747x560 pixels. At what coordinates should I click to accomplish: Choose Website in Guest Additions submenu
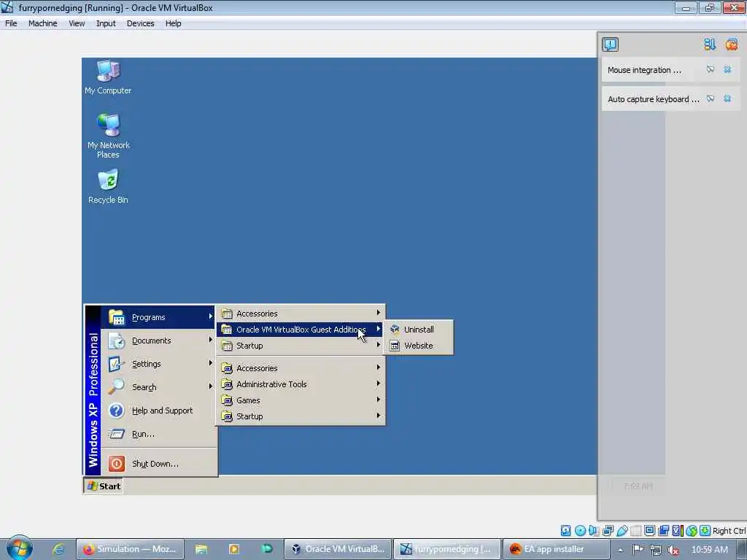(x=418, y=346)
